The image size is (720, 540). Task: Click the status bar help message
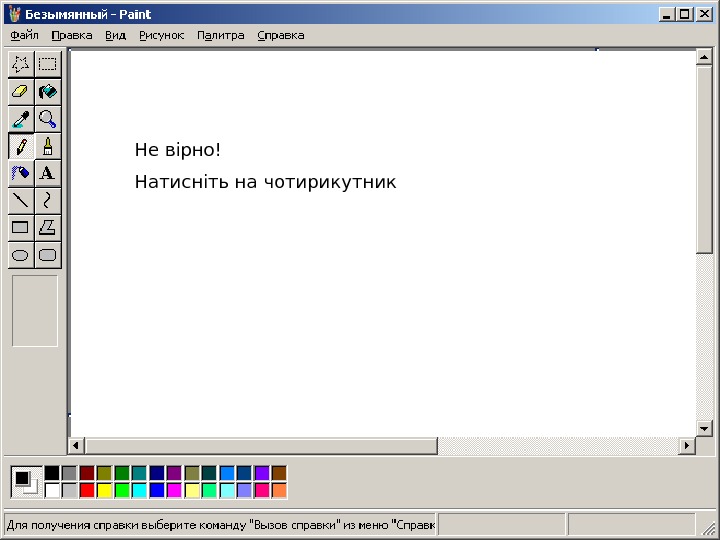point(220,524)
